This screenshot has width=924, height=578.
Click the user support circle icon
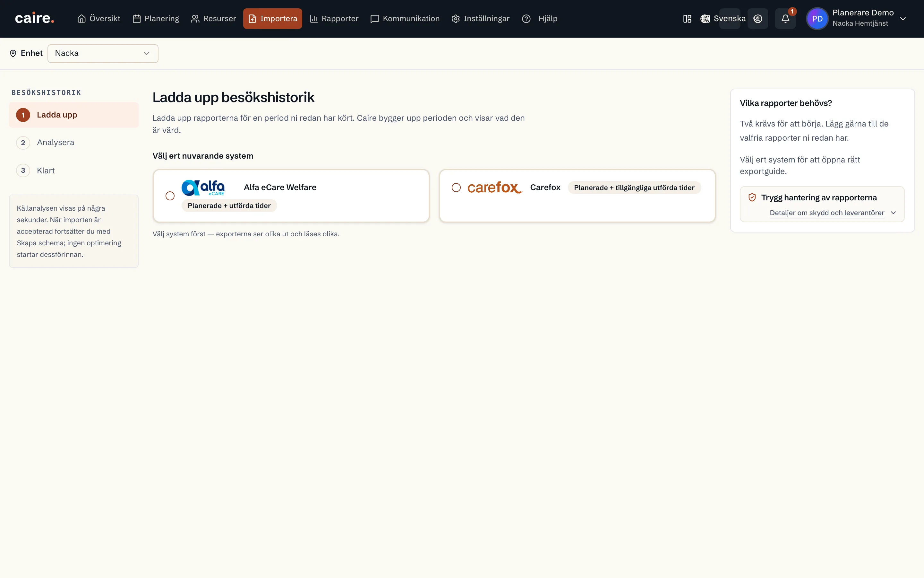click(x=757, y=18)
